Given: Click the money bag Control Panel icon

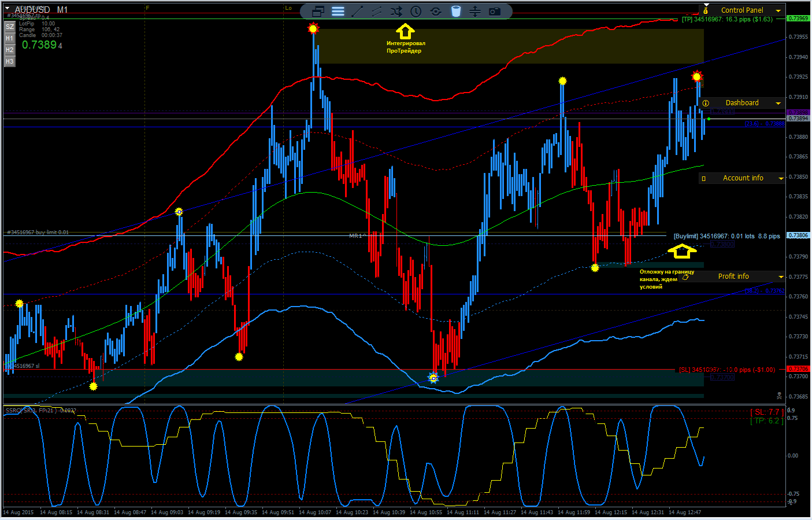Looking at the screenshot, I should pos(706,11).
